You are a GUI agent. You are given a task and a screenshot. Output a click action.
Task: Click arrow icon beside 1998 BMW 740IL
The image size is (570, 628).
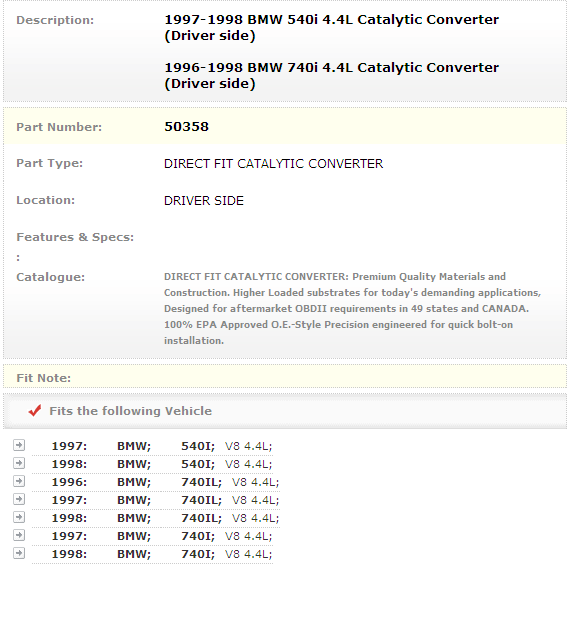point(19,517)
